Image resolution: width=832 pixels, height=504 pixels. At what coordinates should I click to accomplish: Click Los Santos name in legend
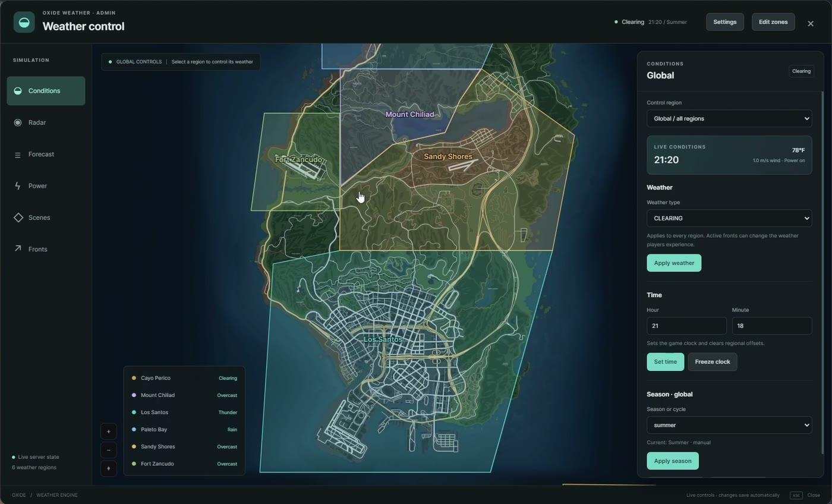click(x=155, y=412)
